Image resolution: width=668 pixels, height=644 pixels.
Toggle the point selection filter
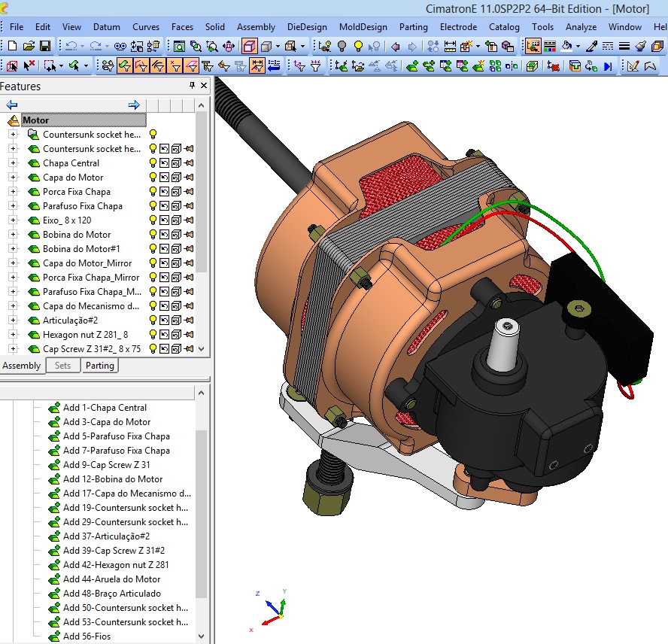click(175, 65)
